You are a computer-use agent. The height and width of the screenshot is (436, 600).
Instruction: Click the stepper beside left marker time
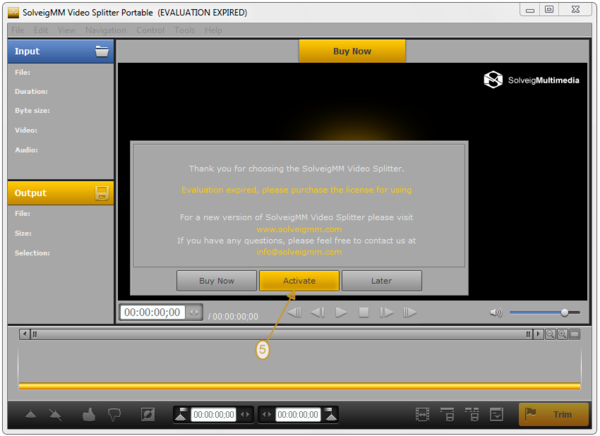(x=245, y=415)
